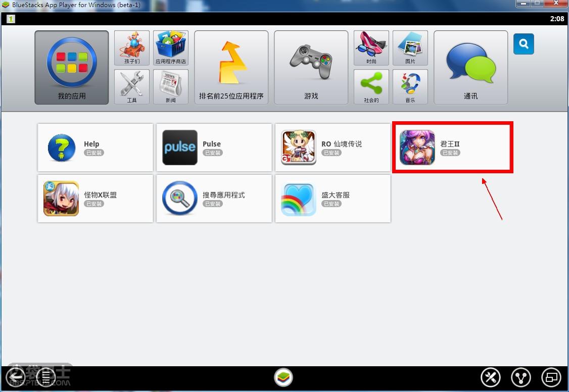The height and width of the screenshot is (392, 569).
Task: Open the settings wrench icon
Action: tap(491, 377)
